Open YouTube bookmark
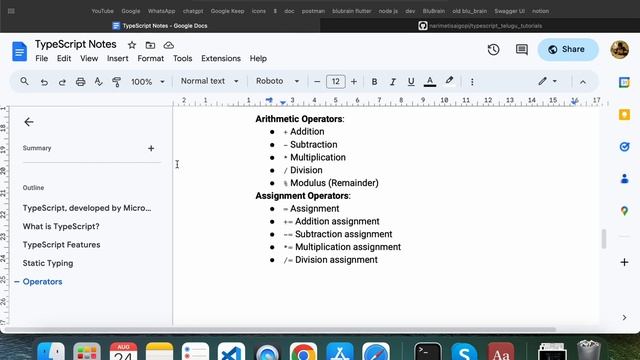 (x=102, y=11)
